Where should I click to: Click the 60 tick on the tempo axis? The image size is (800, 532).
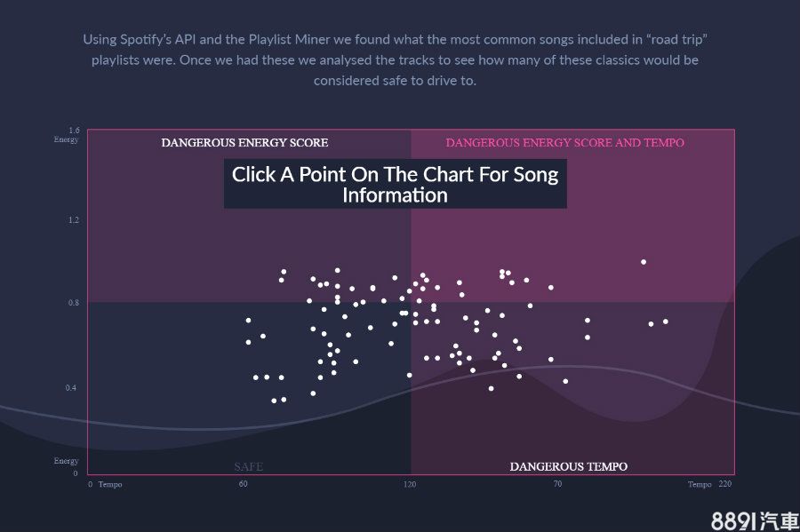pyautogui.click(x=244, y=485)
